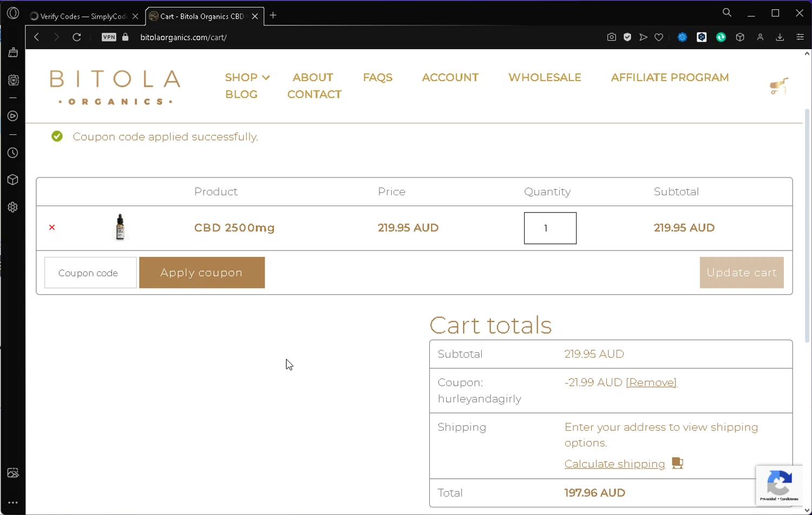Open the FAQS page
Screen dimensions: 812x515
pos(378,77)
